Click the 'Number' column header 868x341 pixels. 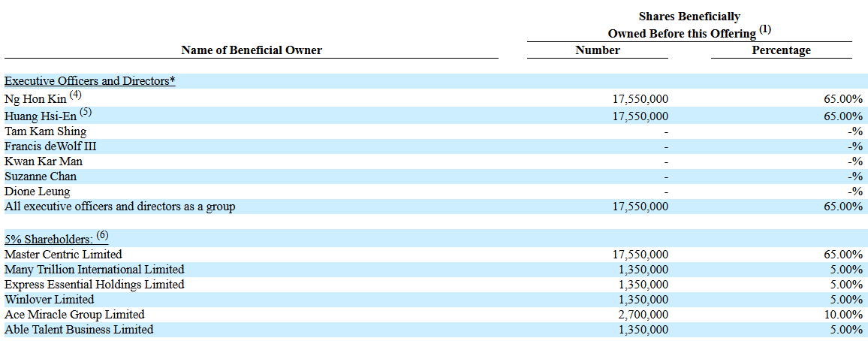tap(597, 50)
